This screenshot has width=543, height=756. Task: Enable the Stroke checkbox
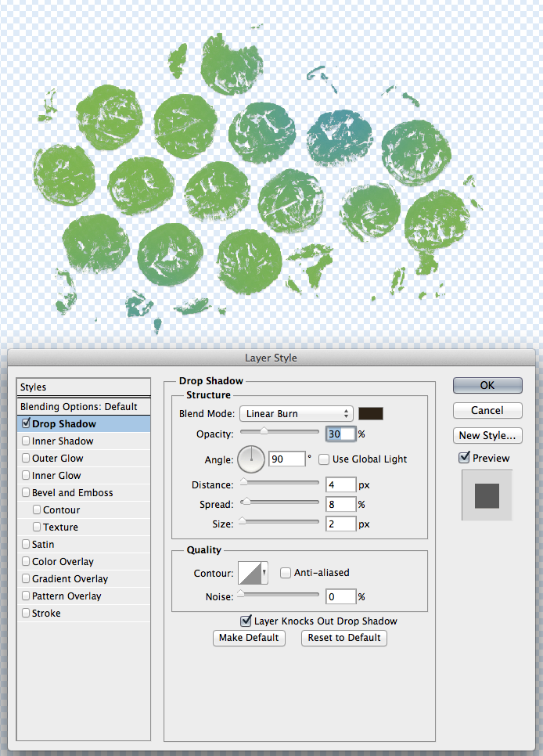(26, 613)
